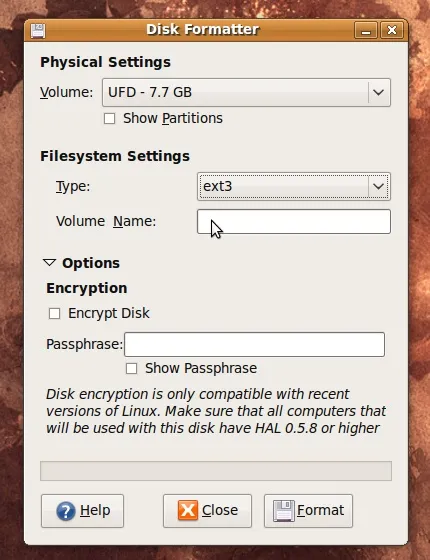Screen dimensions: 430x560
Task: Toggle the Show Passphrase checkbox
Action: [131, 369]
